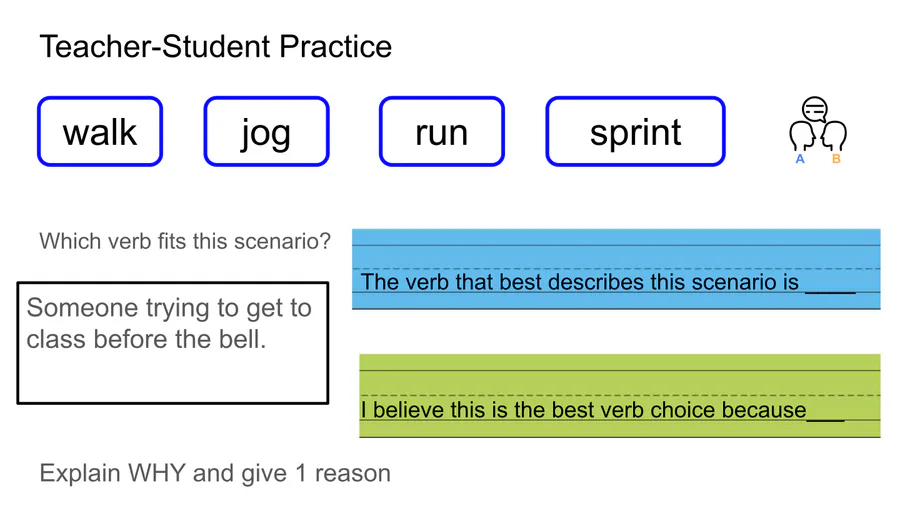The height and width of the screenshot is (506, 900).
Task: Click the orange letter B label
Action: pyautogui.click(x=836, y=159)
